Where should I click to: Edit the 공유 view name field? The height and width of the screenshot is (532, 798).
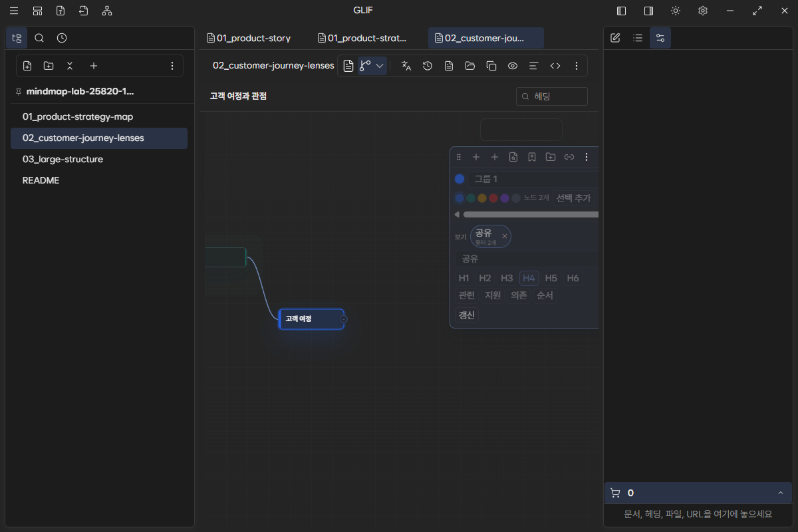coord(527,259)
